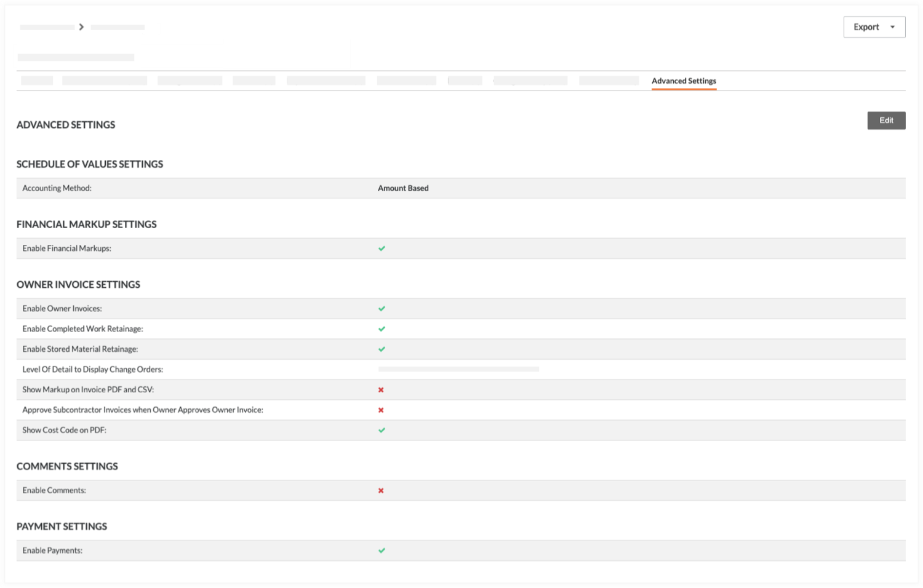This screenshot has width=923, height=588.
Task: Click Show Markup on Invoice PDF and CSV
Action: 88,390
